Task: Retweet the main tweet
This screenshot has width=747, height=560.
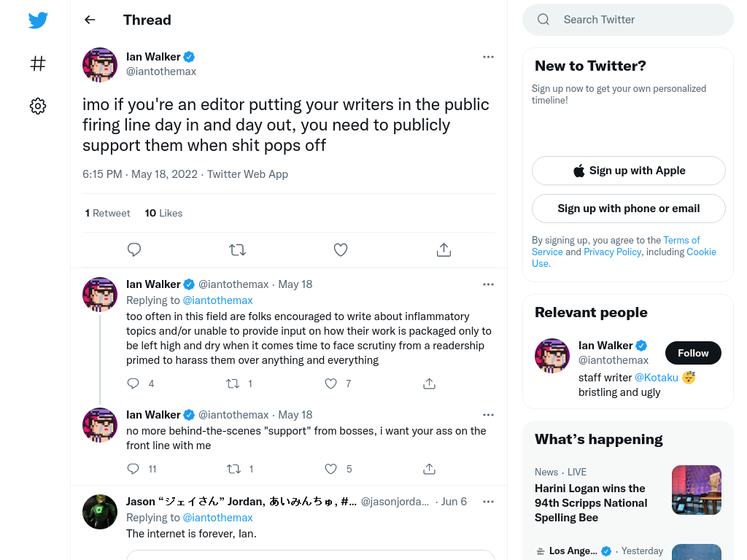Action: (237, 249)
